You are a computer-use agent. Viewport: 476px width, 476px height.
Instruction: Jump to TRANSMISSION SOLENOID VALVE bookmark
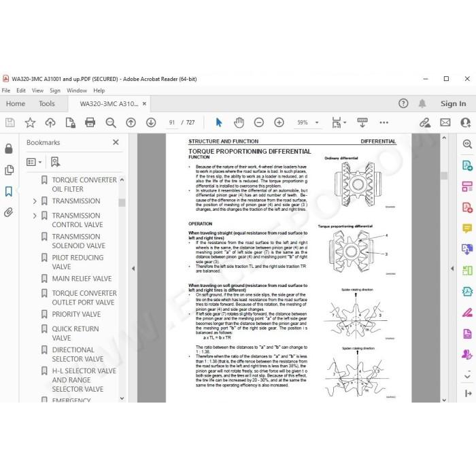tap(79, 241)
